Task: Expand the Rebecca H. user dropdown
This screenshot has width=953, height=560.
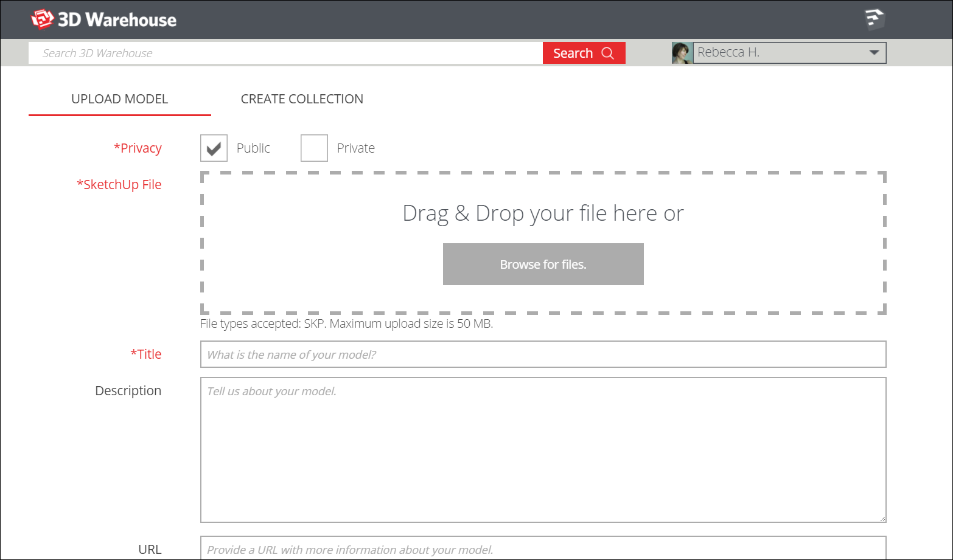Action: click(790, 53)
